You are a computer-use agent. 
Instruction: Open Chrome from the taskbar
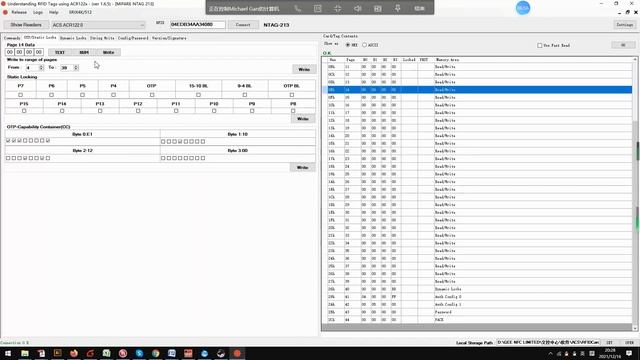pos(156,353)
